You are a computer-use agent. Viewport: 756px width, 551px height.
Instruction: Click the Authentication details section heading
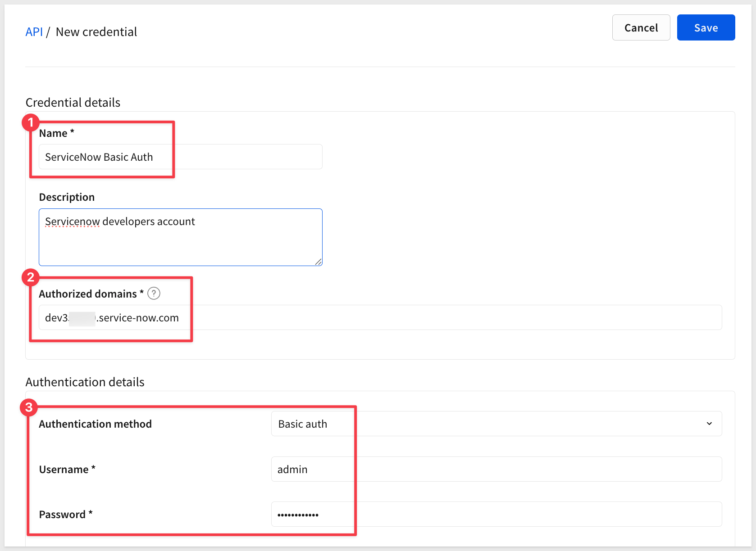tap(85, 382)
